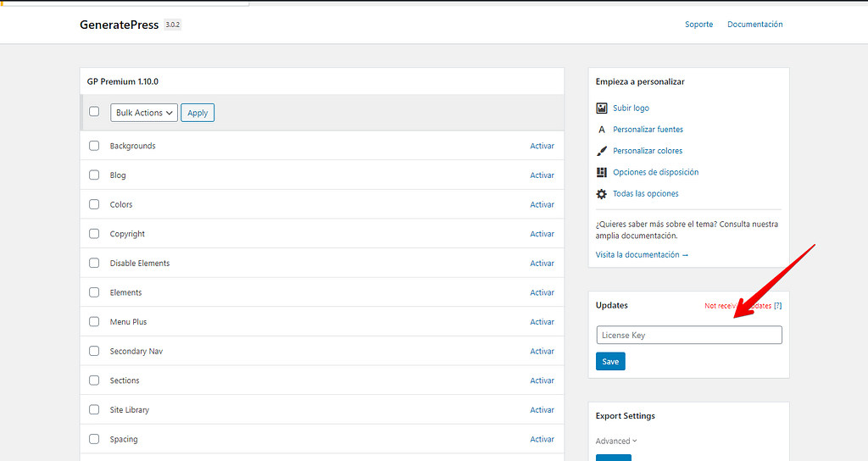Activate the Backgrounds module
This screenshot has height=461, width=868.
click(542, 146)
